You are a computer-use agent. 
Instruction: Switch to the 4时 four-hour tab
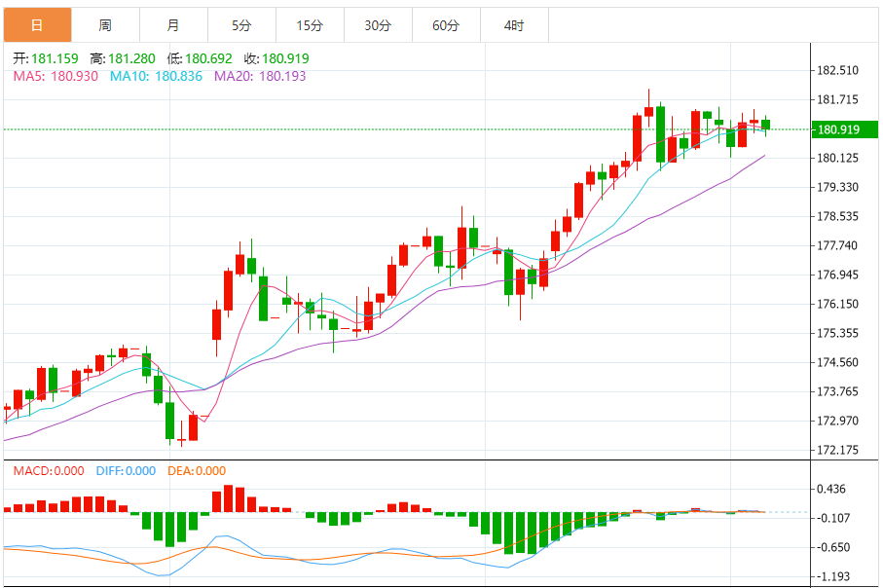(x=514, y=25)
